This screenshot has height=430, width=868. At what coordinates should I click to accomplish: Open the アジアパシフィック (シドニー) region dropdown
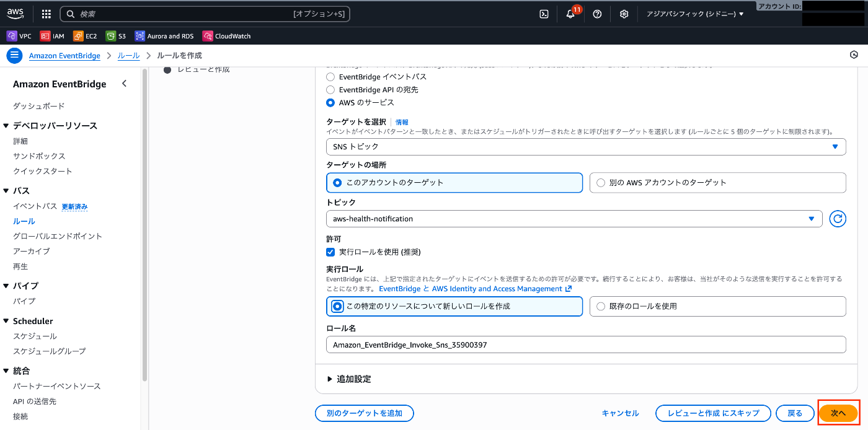click(695, 14)
